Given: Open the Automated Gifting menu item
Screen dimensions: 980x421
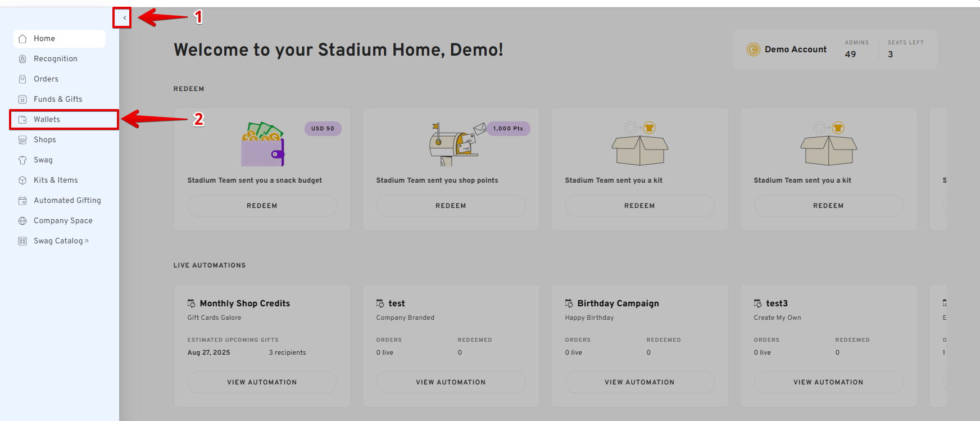Looking at the screenshot, I should [x=67, y=201].
